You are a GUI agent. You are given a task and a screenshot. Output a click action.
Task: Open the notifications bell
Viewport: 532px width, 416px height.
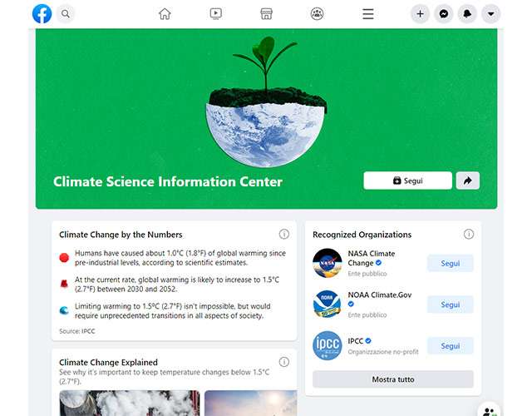tap(467, 14)
